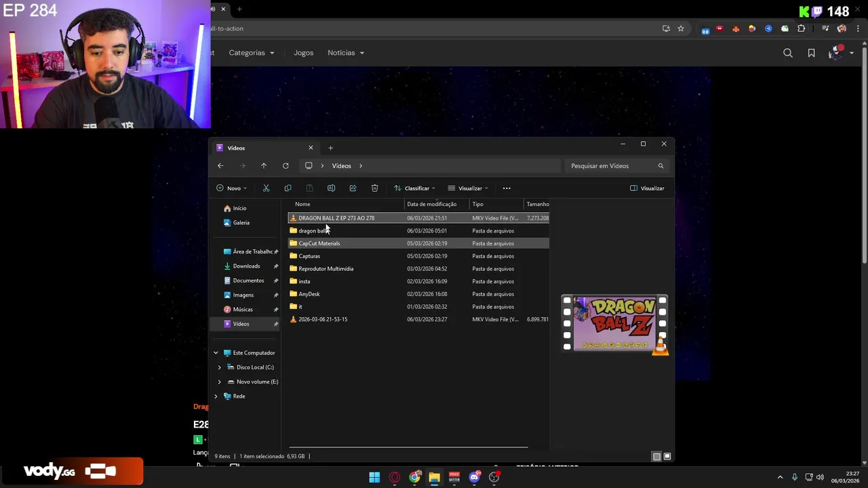Viewport: 868px width, 488px height.
Task: Collapse the Este Computador tree node
Action: (x=216, y=352)
